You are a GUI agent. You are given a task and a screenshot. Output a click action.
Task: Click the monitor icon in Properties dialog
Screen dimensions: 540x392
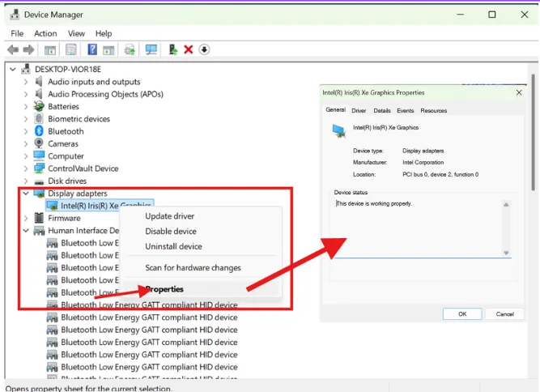tap(339, 131)
